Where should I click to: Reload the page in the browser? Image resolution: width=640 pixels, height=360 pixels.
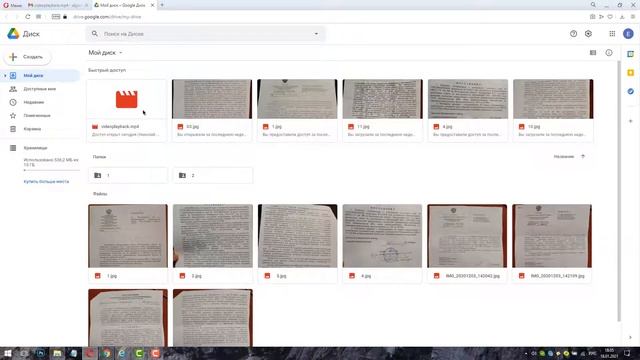(x=27, y=17)
